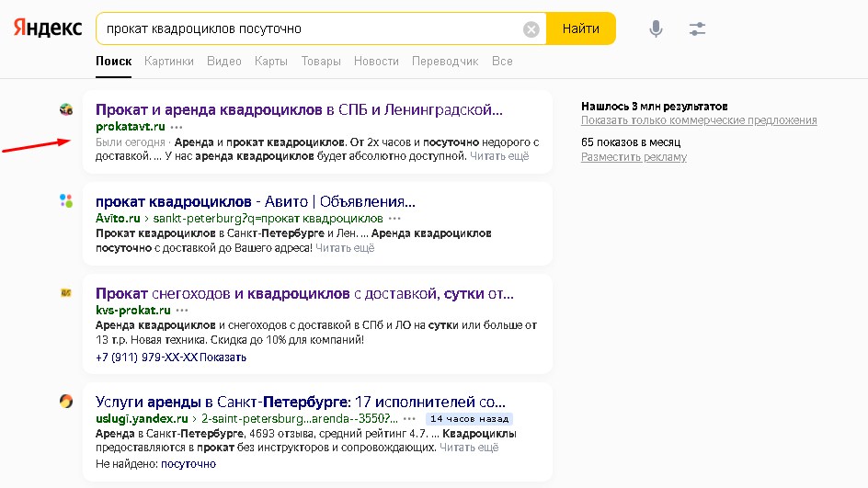868x488 pixels.
Task: Open result прокат квадроциклов - Авито Объявления
Action: [256, 201]
